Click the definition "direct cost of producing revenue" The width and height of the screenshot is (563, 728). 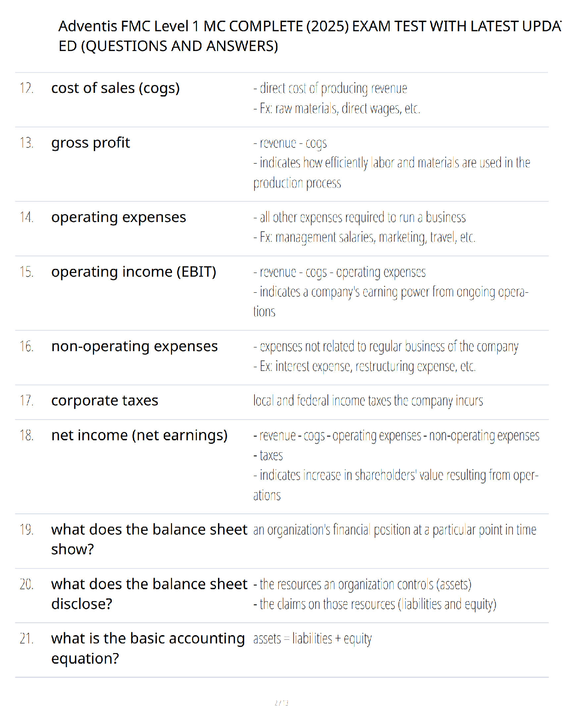click(x=330, y=88)
